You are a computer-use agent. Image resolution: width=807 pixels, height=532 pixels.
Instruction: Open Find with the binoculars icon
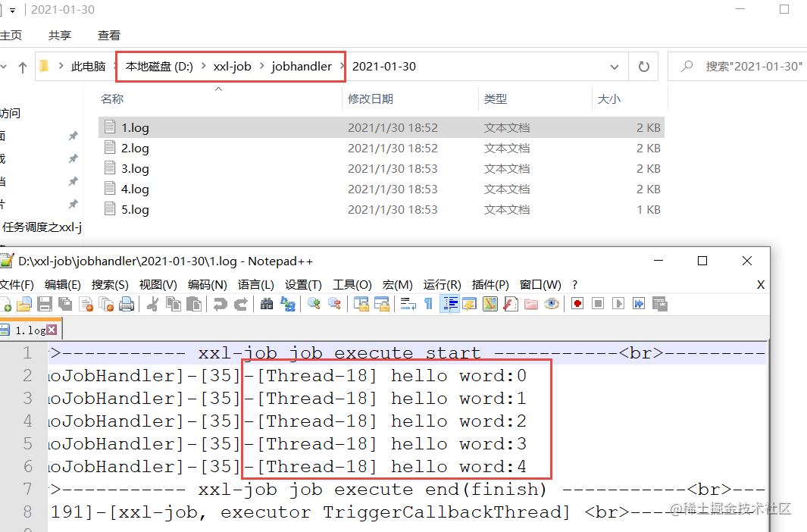267,304
